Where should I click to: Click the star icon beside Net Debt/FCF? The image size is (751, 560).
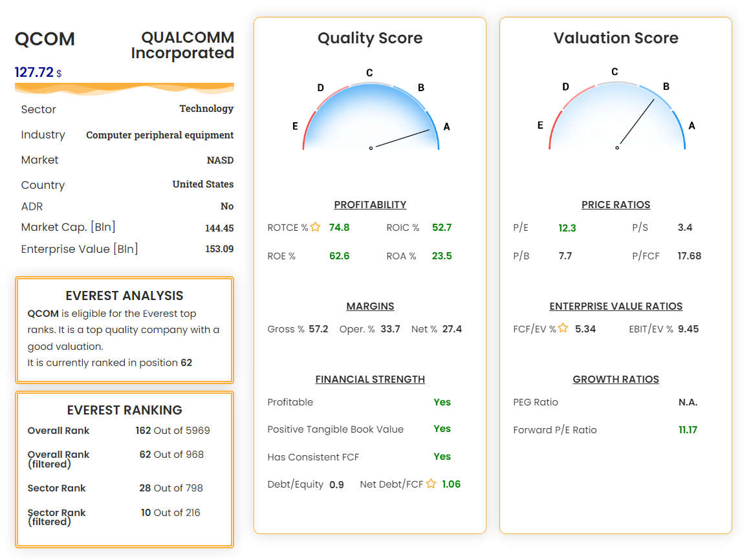tap(431, 484)
